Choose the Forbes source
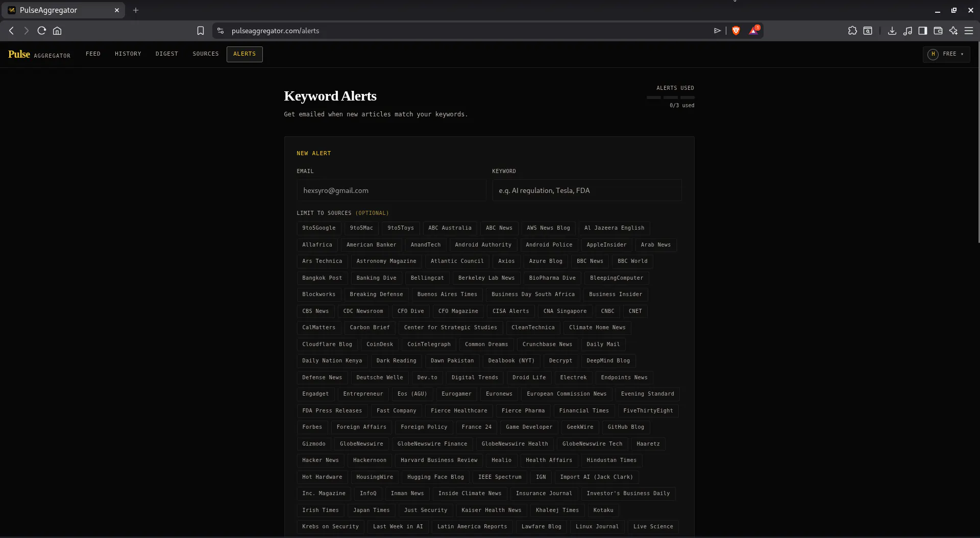 click(x=312, y=427)
